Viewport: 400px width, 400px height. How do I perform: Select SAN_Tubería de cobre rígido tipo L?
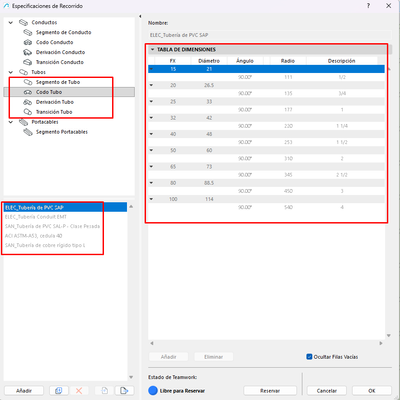point(45,245)
